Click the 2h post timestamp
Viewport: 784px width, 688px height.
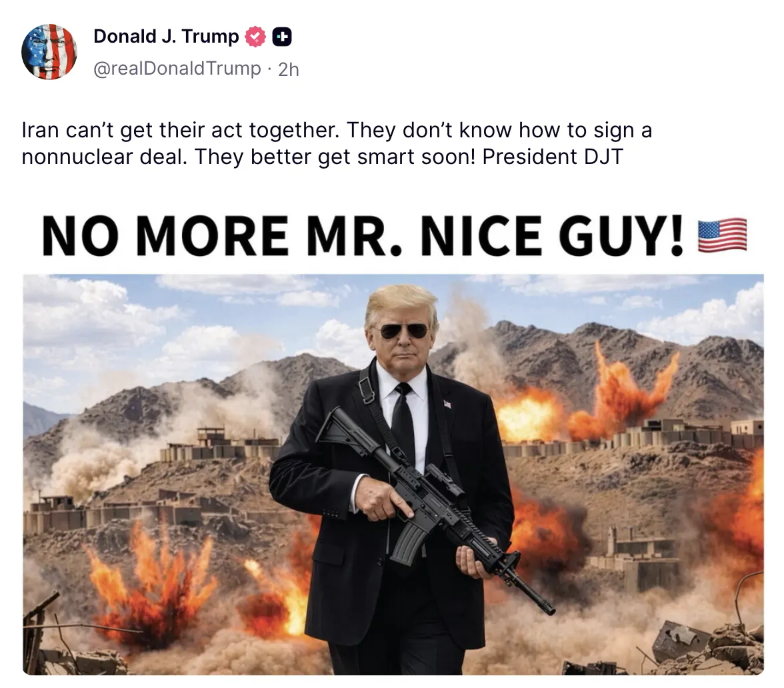(289, 69)
